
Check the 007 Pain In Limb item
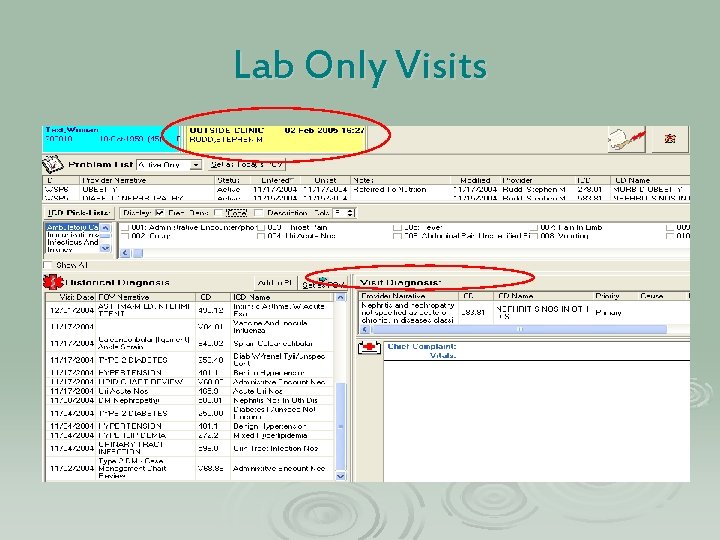[x=534, y=228]
